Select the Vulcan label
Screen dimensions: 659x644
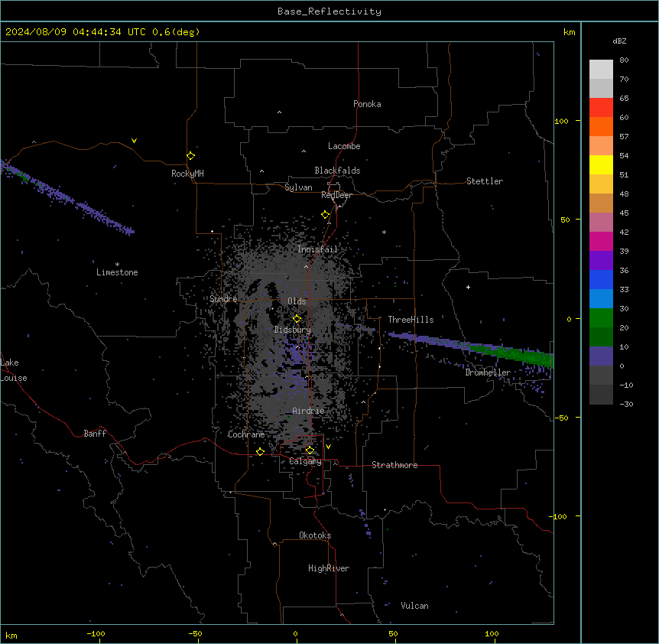tap(415, 606)
